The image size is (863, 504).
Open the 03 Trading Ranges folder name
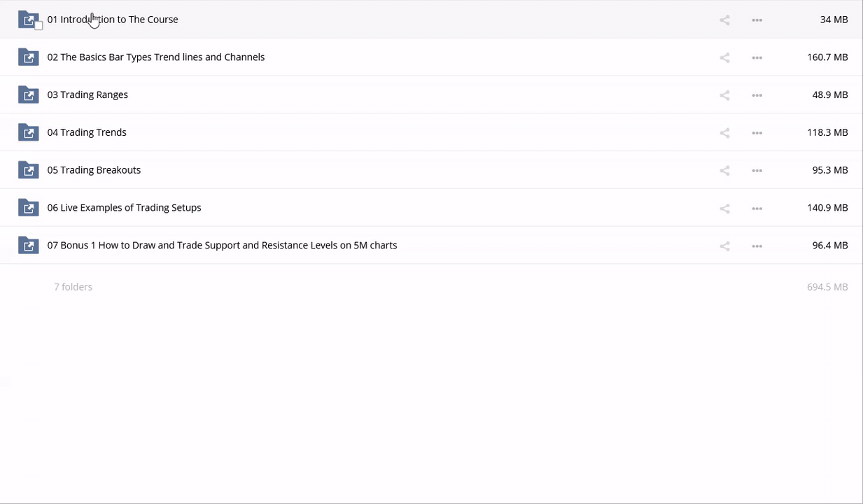(87, 95)
